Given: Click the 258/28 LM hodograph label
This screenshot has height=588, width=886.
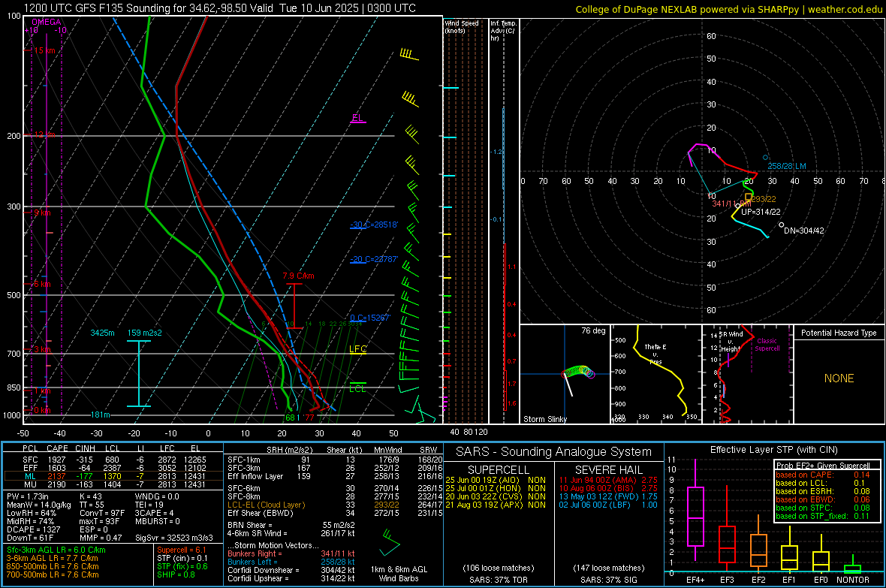Looking at the screenshot, I should coord(787,166).
